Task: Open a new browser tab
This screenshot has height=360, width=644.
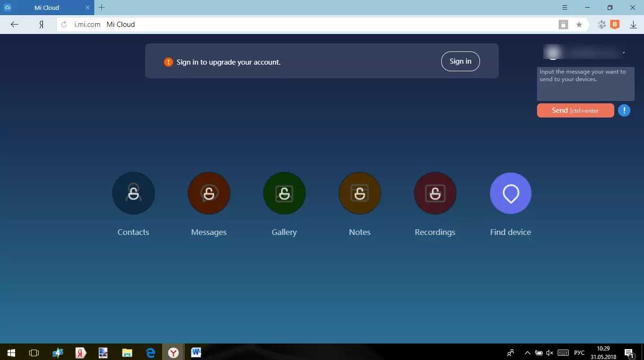Action: pyautogui.click(x=101, y=8)
